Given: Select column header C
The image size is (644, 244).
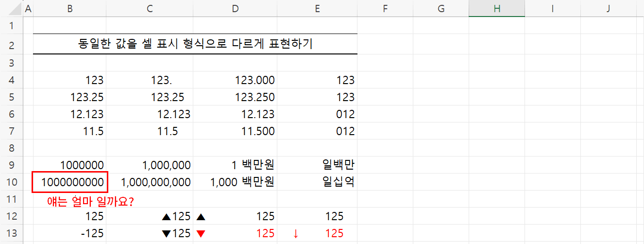Looking at the screenshot, I should (150, 8).
